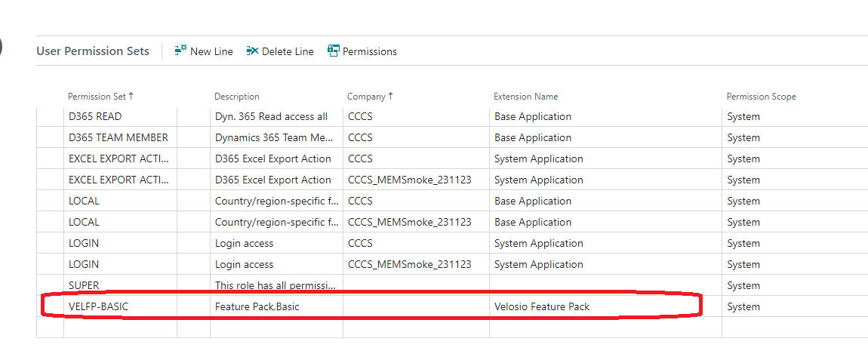868x363 pixels.
Task: Sort by Permission Set column header
Action: point(100,97)
